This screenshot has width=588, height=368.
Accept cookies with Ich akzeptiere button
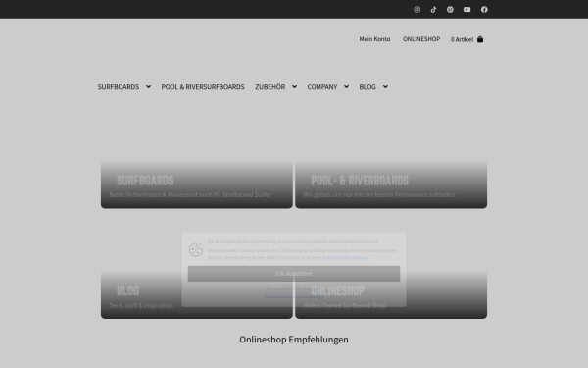coord(294,274)
